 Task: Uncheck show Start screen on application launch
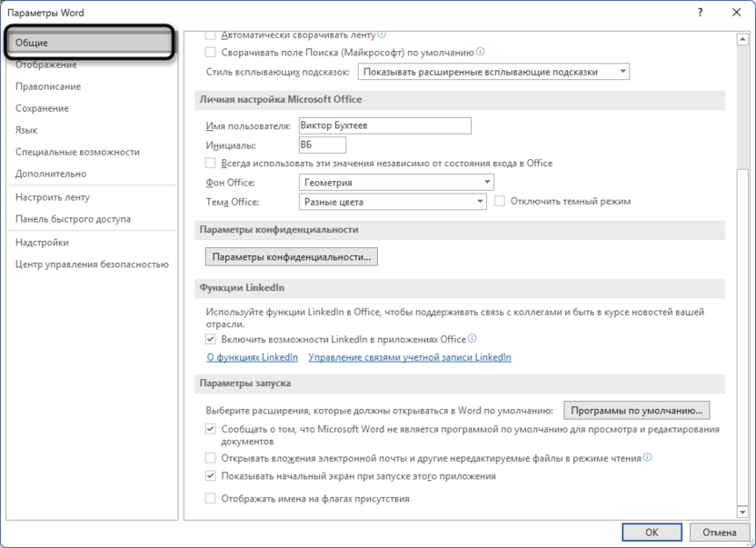tap(210, 476)
